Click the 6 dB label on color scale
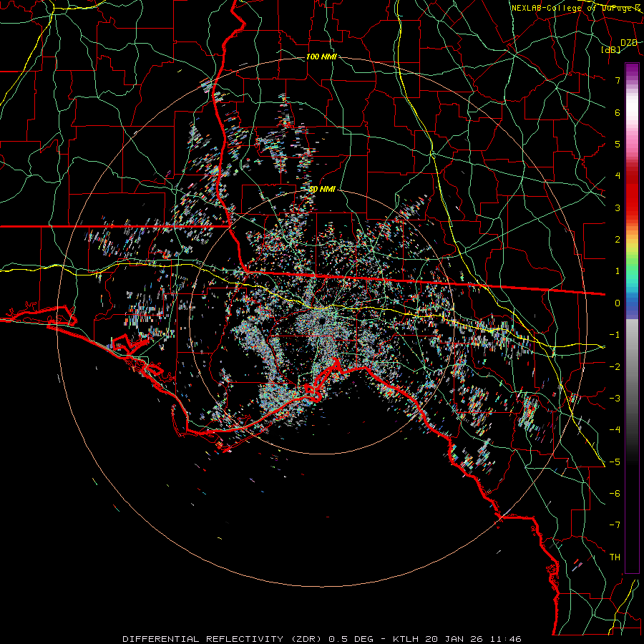 click(618, 112)
